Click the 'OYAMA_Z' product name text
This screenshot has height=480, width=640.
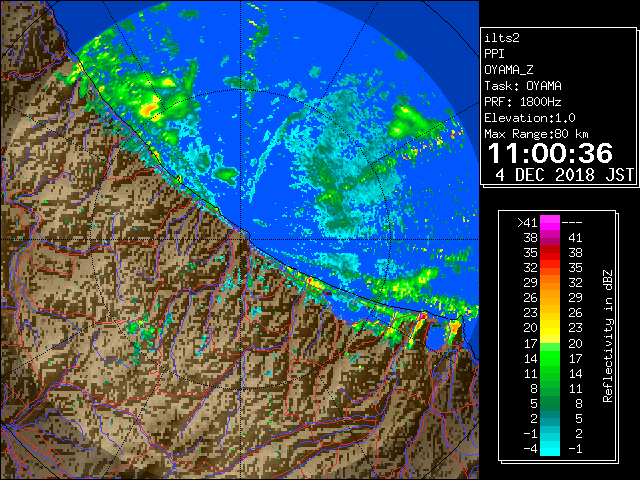pyautogui.click(x=509, y=70)
